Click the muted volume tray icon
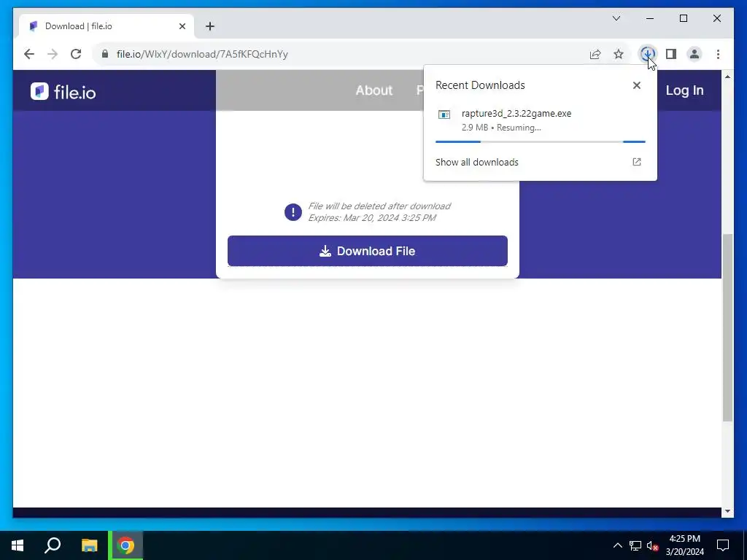 click(x=652, y=545)
